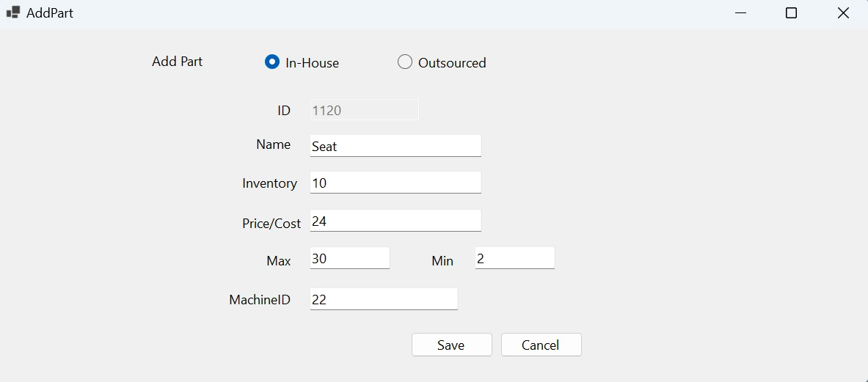Focus the Name field containing Seat

coord(395,146)
